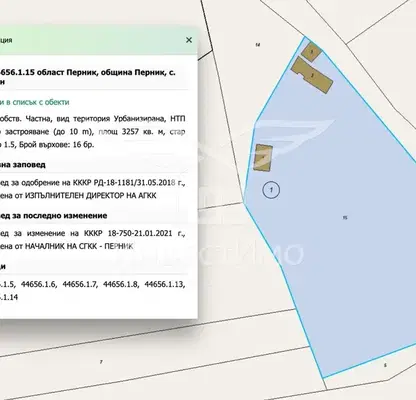416x400 pixels.
Task: Click the text НАЧАЛНИК НА СГКК - ПЕРНИК
Action: coord(79,246)
